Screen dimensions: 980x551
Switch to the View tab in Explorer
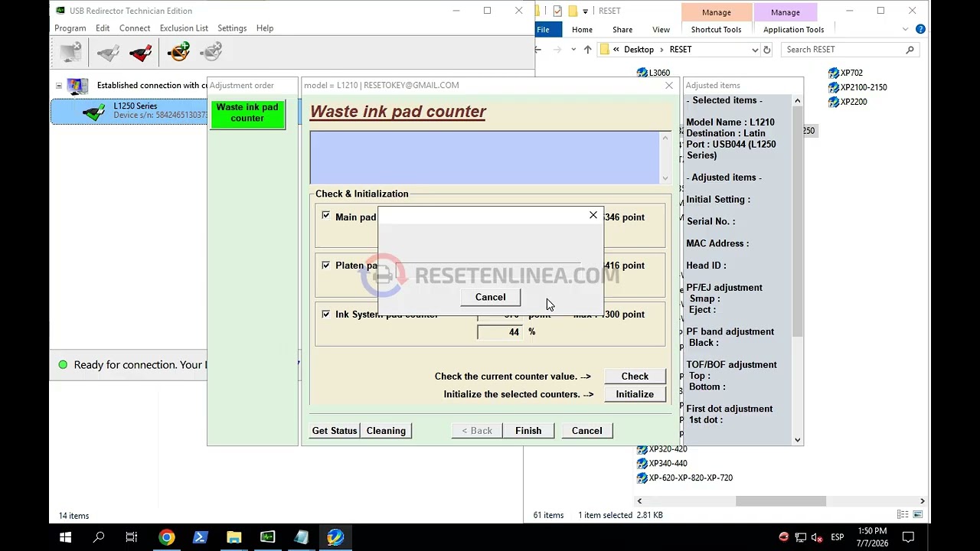(661, 30)
